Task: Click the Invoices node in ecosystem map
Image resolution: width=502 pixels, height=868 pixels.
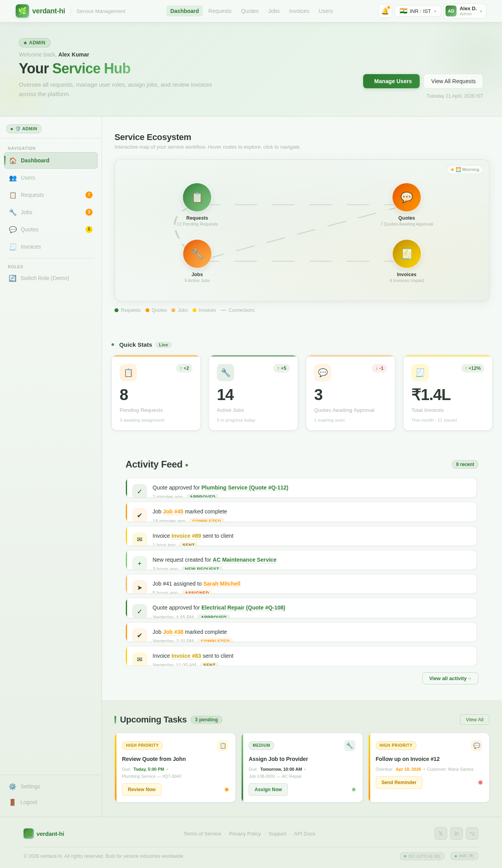Action: click(x=407, y=254)
